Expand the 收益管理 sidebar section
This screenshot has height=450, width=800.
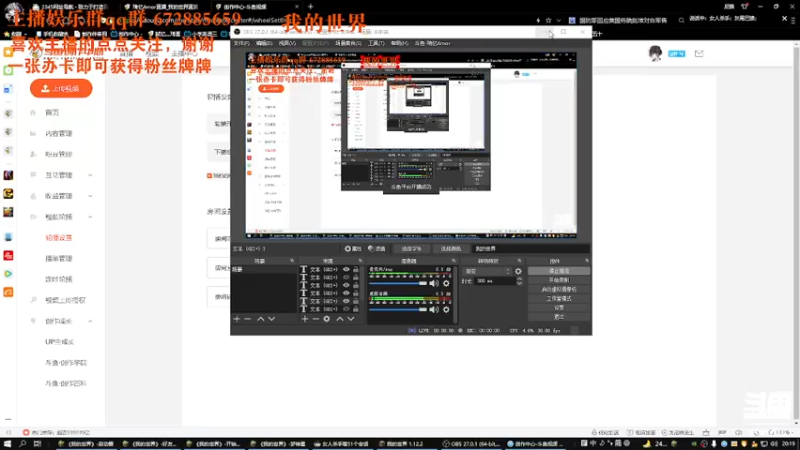90,196
